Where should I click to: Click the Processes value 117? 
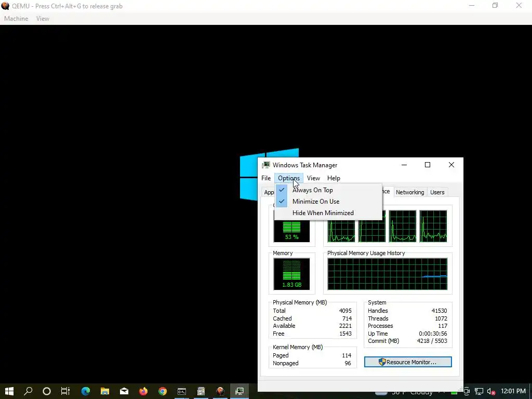[443, 326]
